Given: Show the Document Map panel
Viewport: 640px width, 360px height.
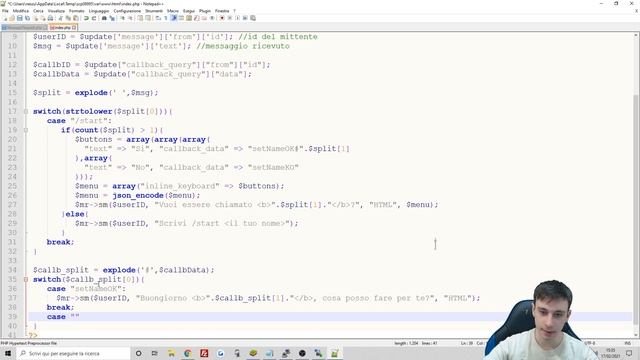Looking at the screenshot, I should (x=188, y=18).
